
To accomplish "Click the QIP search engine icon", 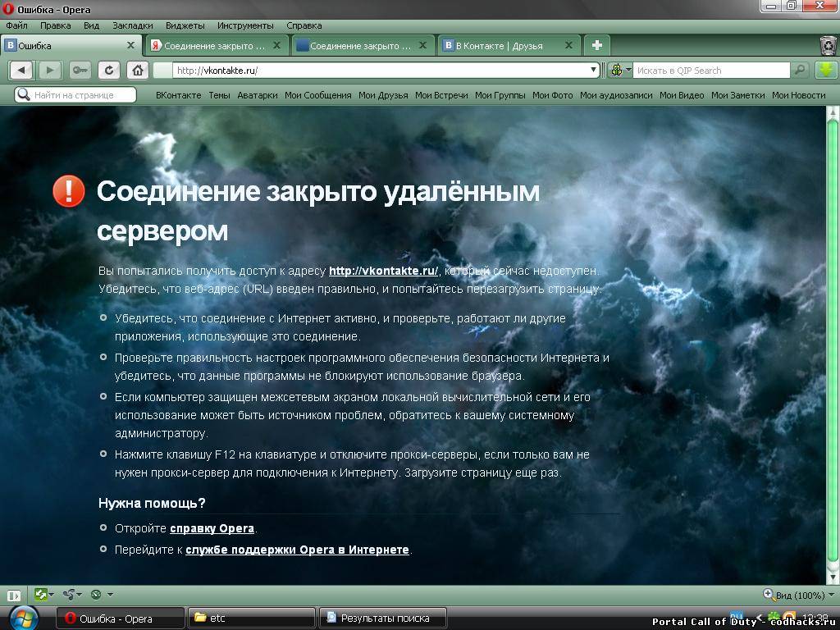I will tap(617, 71).
